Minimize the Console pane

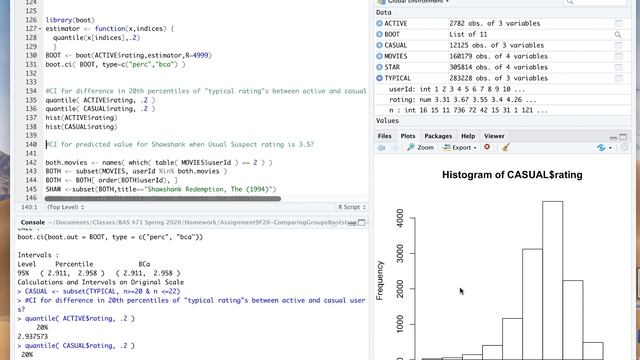[352, 223]
